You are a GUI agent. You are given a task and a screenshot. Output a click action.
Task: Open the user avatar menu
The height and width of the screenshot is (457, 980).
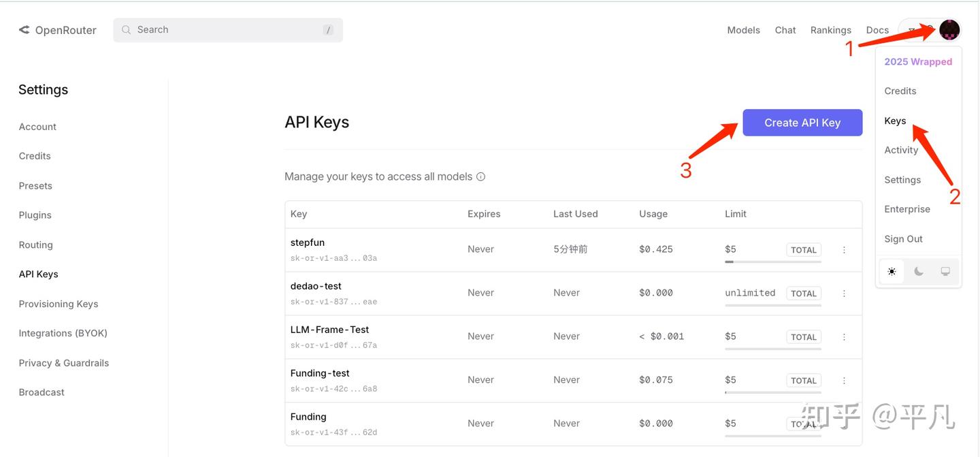949,30
